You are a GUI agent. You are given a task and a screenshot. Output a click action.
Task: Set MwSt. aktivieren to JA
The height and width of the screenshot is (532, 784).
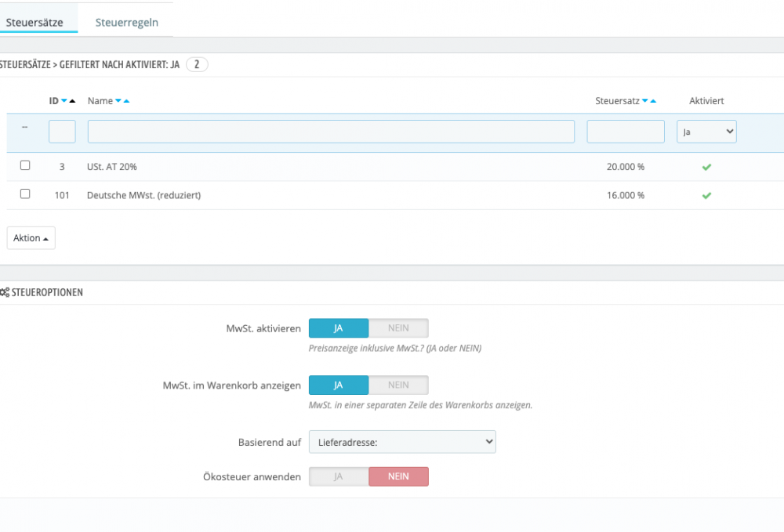pos(339,328)
